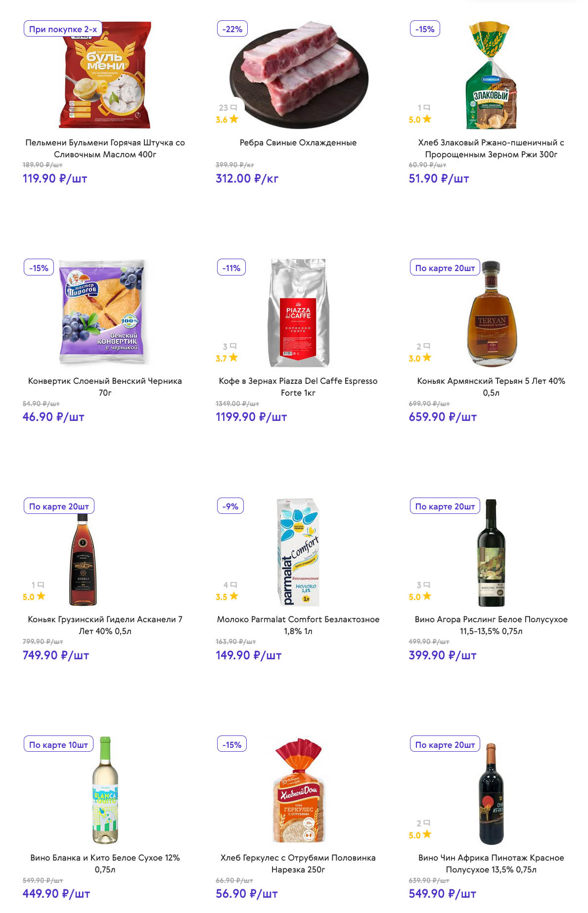Open the Хлеб Геркулес с Отрубями link
This screenshot has height=913, width=588.
298,864
